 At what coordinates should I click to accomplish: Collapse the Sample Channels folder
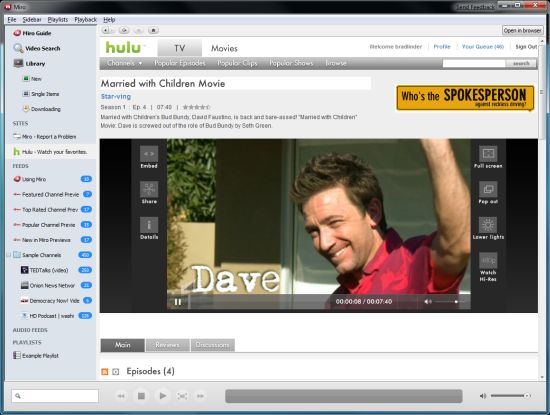(x=8, y=255)
